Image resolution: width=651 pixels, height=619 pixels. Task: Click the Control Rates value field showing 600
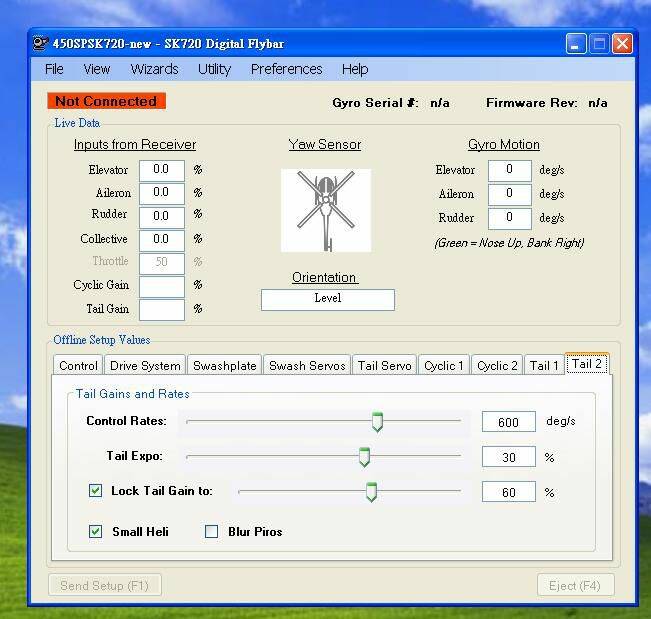(x=509, y=422)
